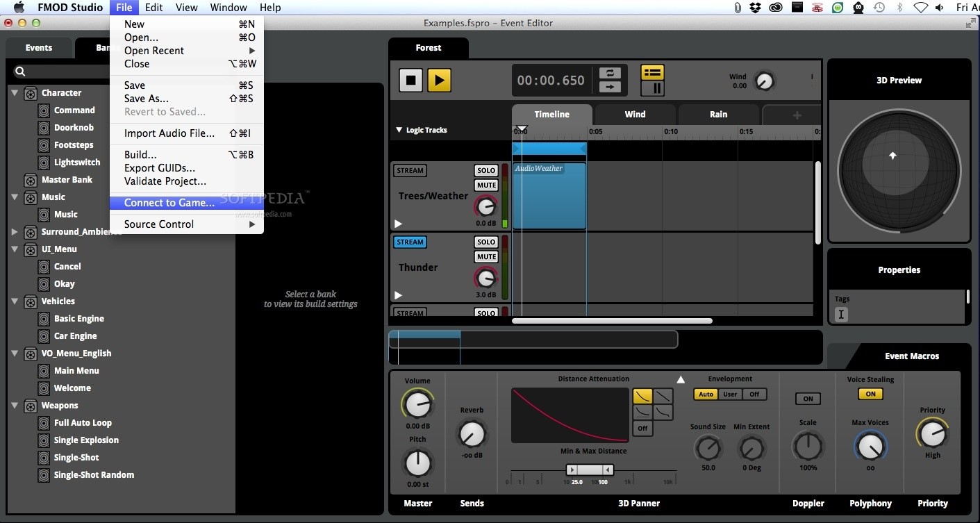Set Envelopment mode to Off
The image size is (980, 523).
(x=754, y=395)
